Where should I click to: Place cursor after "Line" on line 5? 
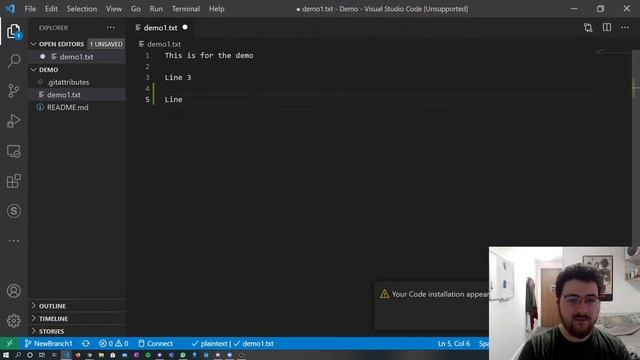tap(183, 100)
